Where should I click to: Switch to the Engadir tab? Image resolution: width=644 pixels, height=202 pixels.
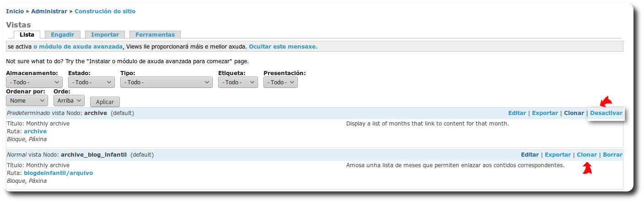[x=63, y=34]
